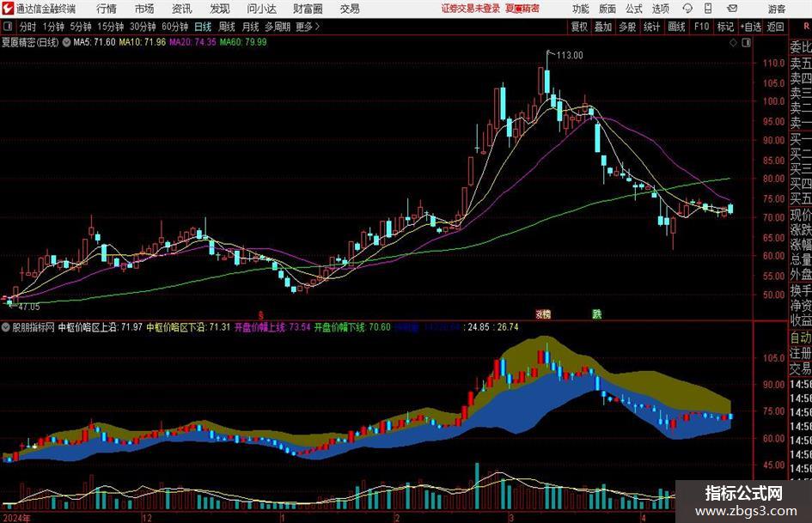
Task: Click the 中枢价格区上沿: 71.97 value
Action: click(100, 327)
